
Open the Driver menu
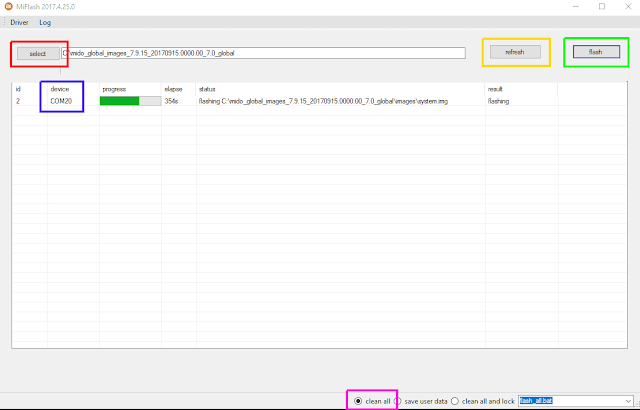pyautogui.click(x=20, y=23)
